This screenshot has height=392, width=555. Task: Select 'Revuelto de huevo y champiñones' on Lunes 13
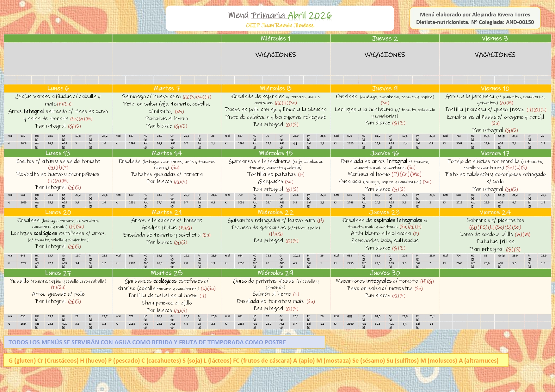coord(58,174)
